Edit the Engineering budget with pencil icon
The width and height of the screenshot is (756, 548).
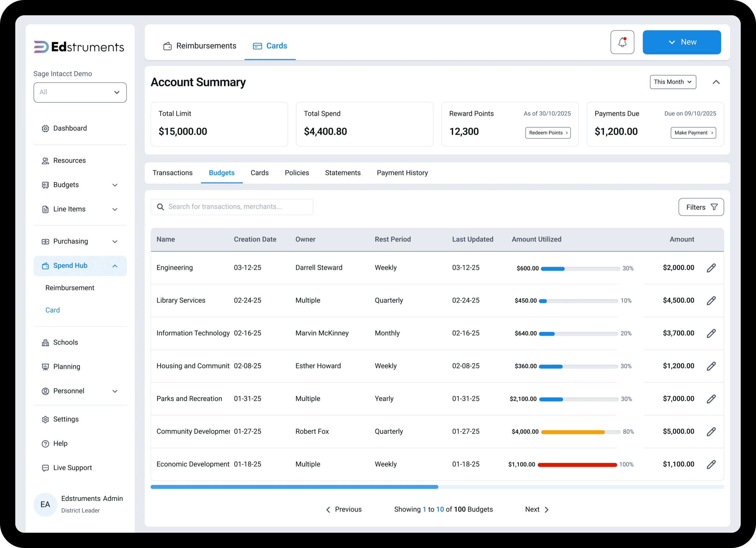point(711,268)
